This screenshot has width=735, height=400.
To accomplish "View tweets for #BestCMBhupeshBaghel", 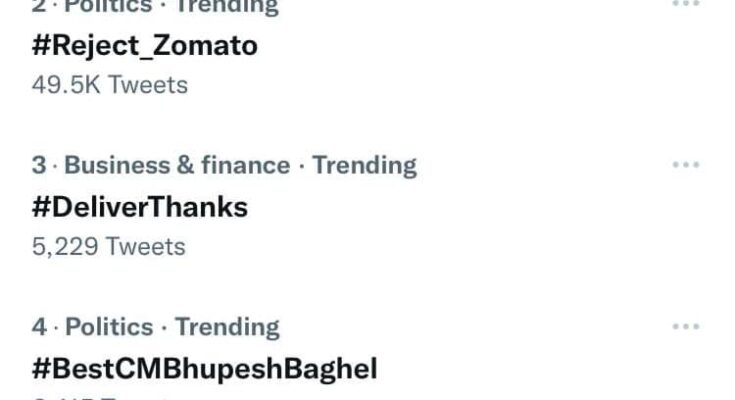I will (205, 369).
